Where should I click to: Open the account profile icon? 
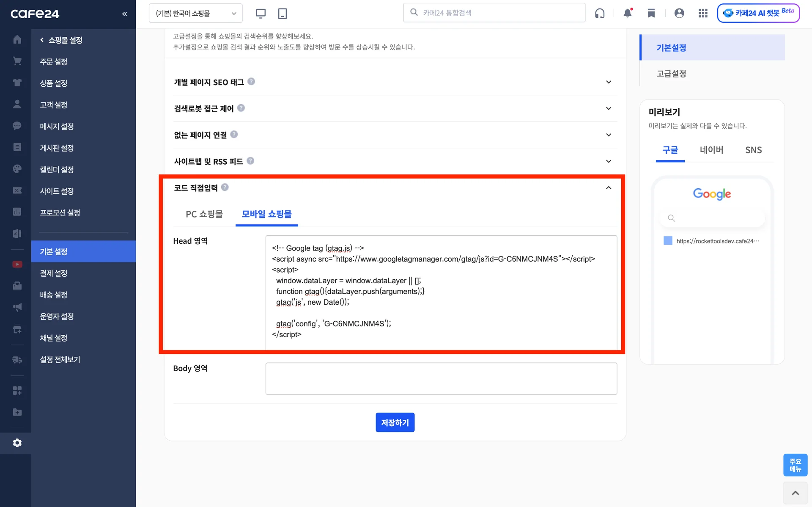coord(679,13)
